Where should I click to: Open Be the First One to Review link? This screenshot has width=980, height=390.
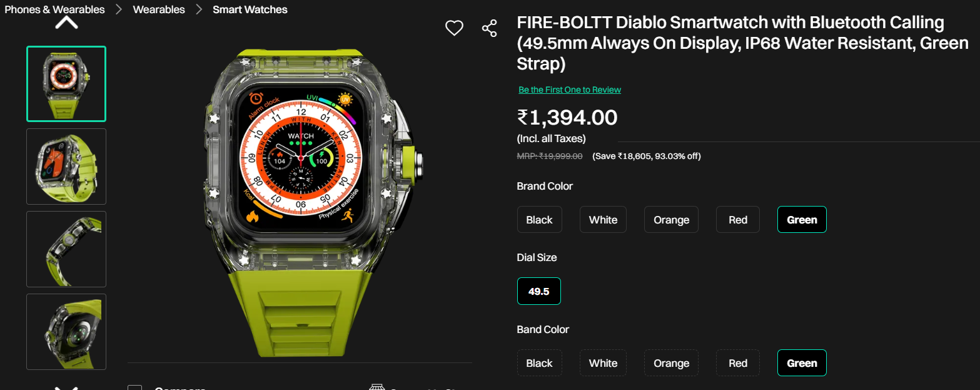[x=570, y=90]
